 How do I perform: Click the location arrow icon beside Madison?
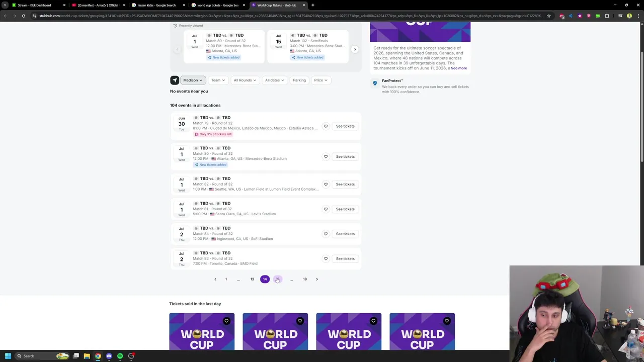coord(175,80)
